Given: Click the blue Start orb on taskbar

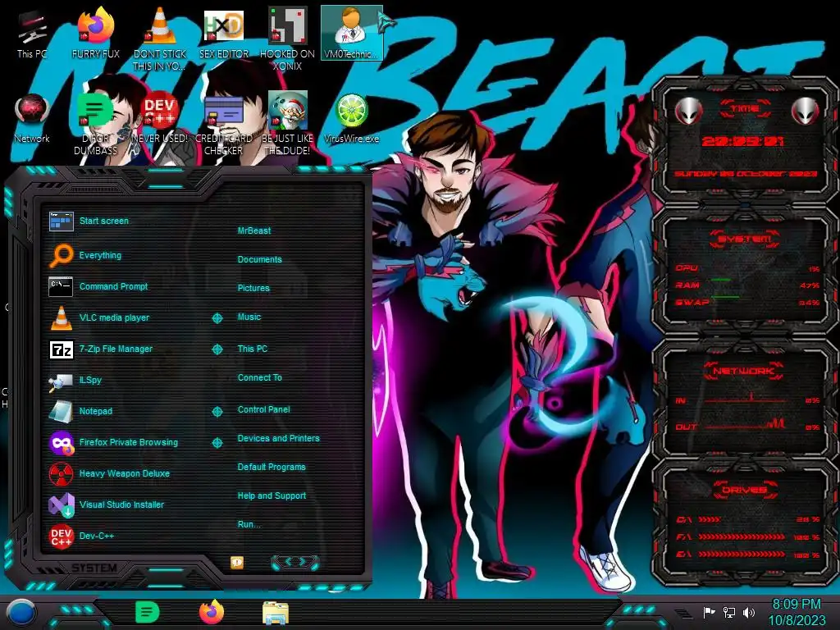Looking at the screenshot, I should click(x=21, y=612).
